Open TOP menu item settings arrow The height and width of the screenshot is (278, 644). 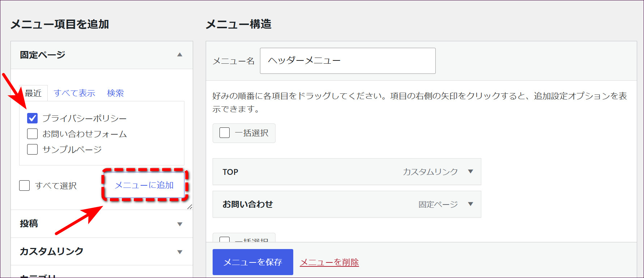click(470, 172)
